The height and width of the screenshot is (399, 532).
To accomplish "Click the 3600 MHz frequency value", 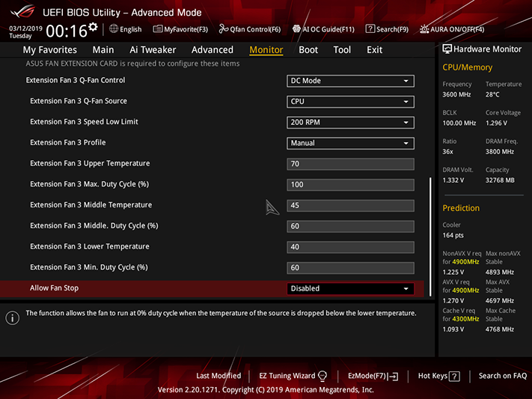I will coord(456,94).
